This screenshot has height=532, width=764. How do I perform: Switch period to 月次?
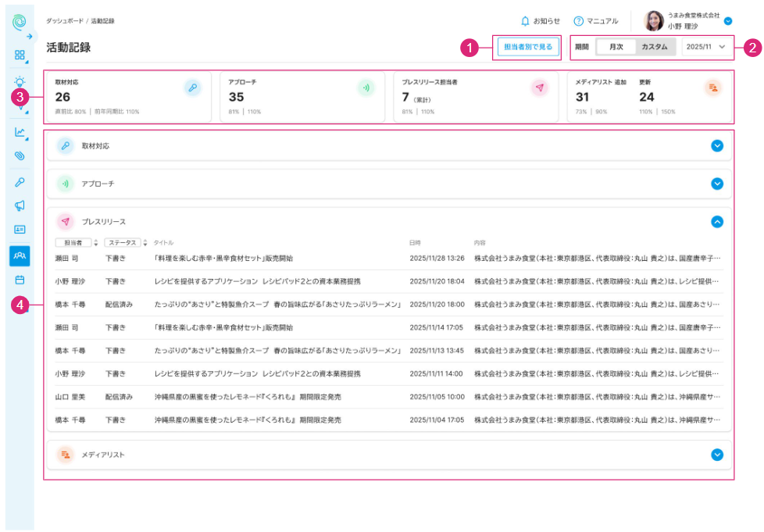click(616, 47)
